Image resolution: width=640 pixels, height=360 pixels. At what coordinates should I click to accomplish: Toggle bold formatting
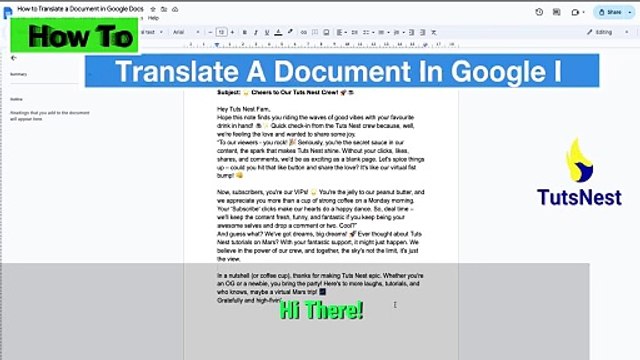pos(244,32)
